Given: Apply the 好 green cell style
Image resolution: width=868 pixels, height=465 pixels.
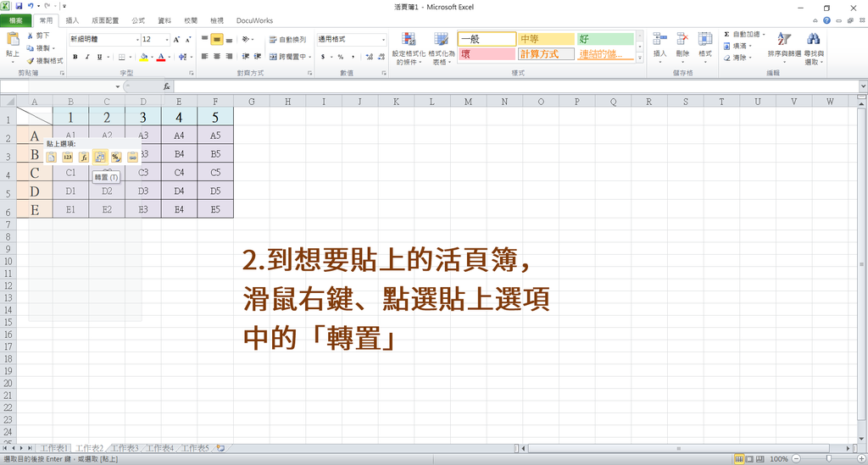Looking at the screenshot, I should pyautogui.click(x=605, y=39).
